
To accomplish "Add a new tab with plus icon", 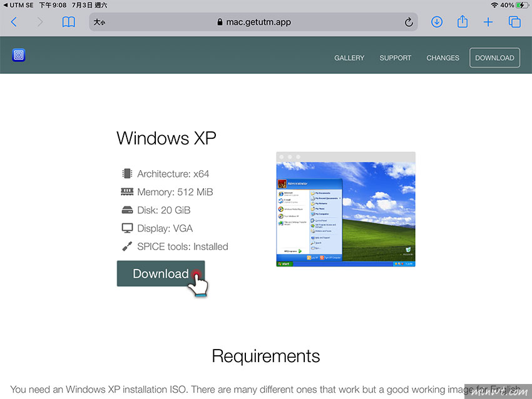I will click(488, 23).
